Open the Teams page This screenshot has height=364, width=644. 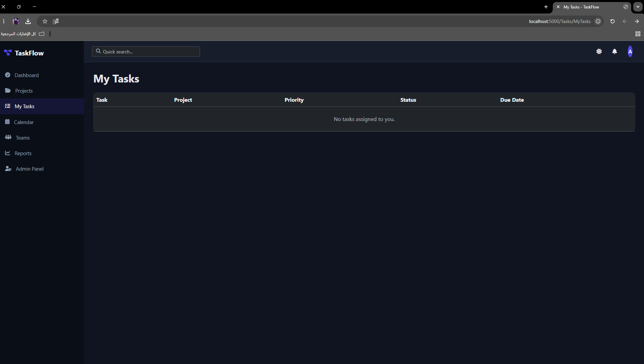(x=42, y=138)
